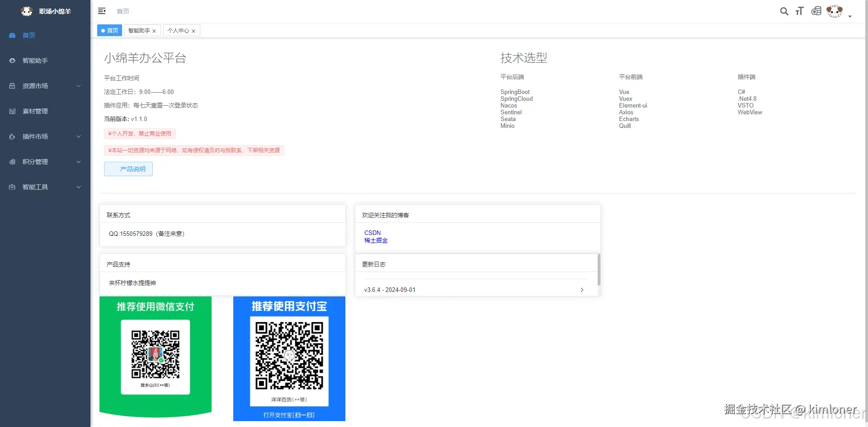868x427 pixels.
Task: Open the font size setting icon
Action: [800, 11]
